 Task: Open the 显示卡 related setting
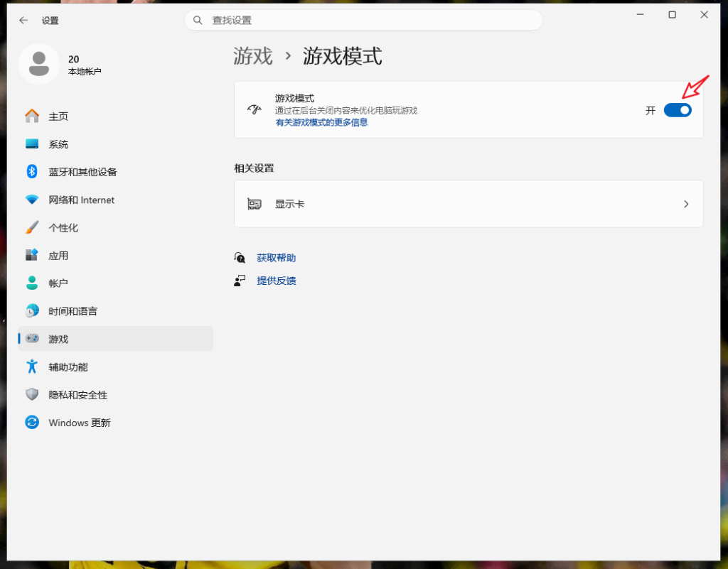point(469,204)
